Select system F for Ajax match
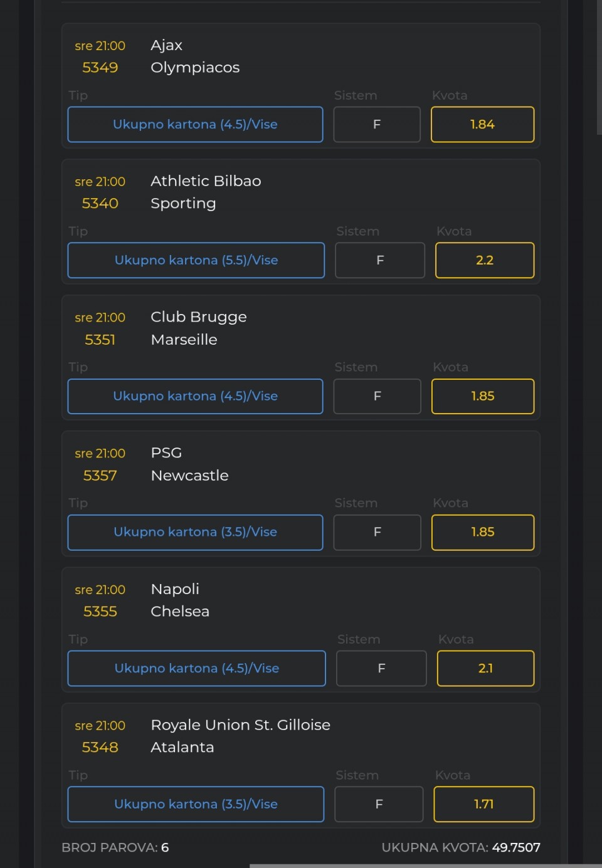Image resolution: width=602 pixels, height=868 pixels. pyautogui.click(x=377, y=125)
